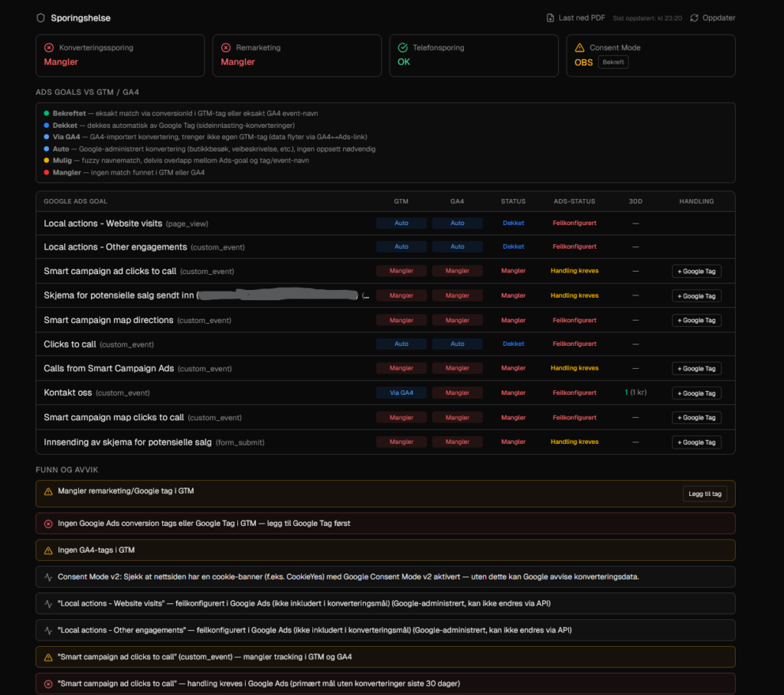This screenshot has width=784, height=695.
Task: Click pulse icon beside Consent Mode v2 finding
Action: [x=48, y=577]
